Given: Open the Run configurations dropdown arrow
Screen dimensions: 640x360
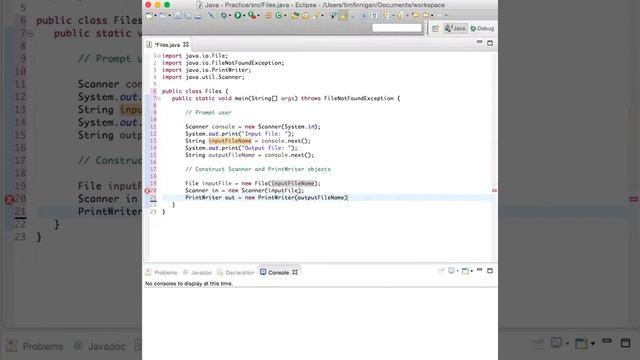Looking at the screenshot, I should coord(244,16).
